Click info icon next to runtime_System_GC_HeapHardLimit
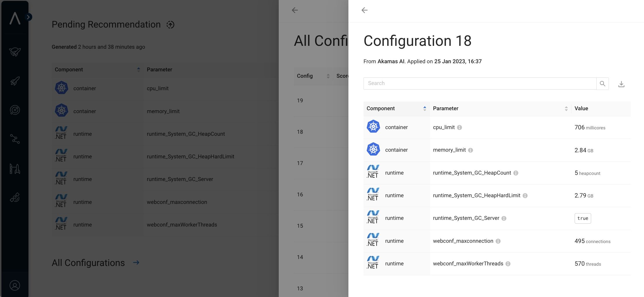The image size is (644, 297). [525, 196]
